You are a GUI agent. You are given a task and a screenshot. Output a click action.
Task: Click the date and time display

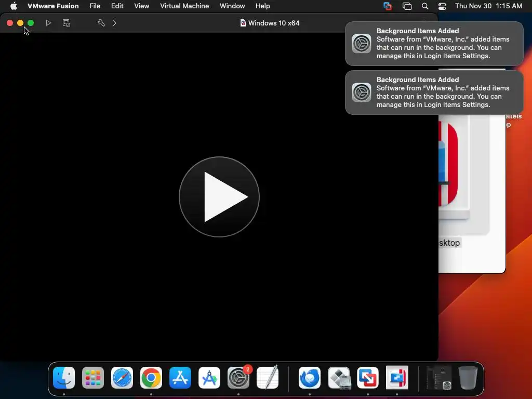[x=488, y=6]
